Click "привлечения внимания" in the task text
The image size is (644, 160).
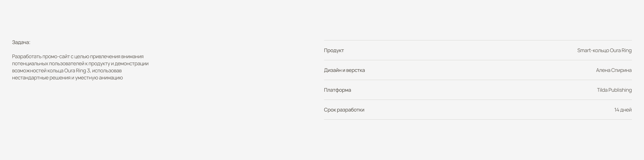click(117, 57)
